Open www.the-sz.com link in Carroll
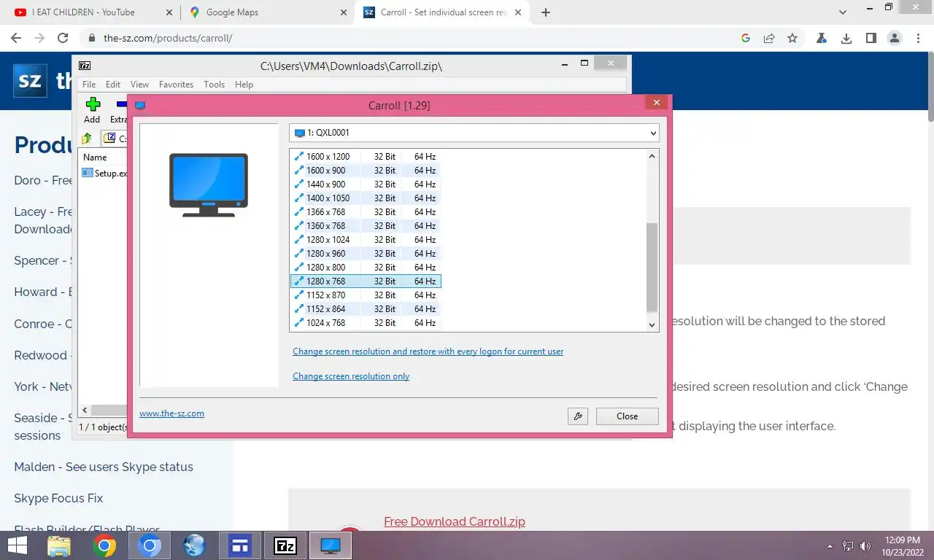 [x=171, y=413]
